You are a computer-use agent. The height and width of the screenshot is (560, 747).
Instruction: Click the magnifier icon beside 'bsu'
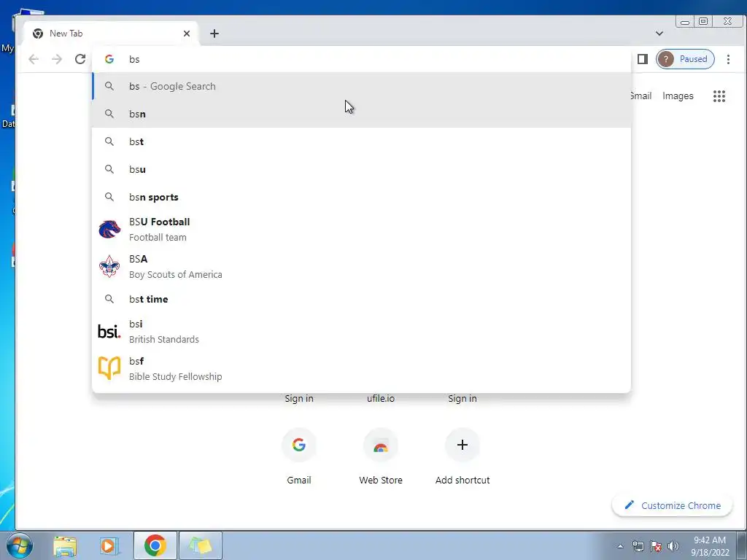pos(109,169)
